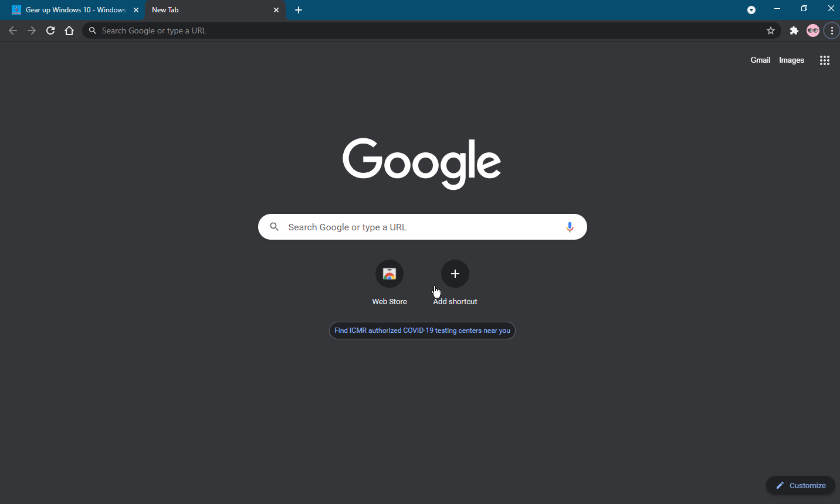This screenshot has width=840, height=504.
Task: Go forward to the next page
Action: click(x=32, y=30)
